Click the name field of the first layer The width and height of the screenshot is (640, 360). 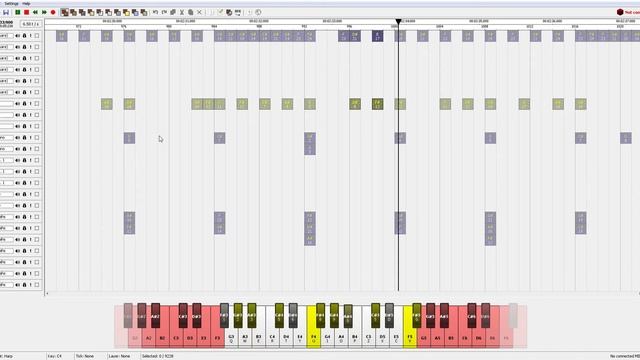pos(7,36)
